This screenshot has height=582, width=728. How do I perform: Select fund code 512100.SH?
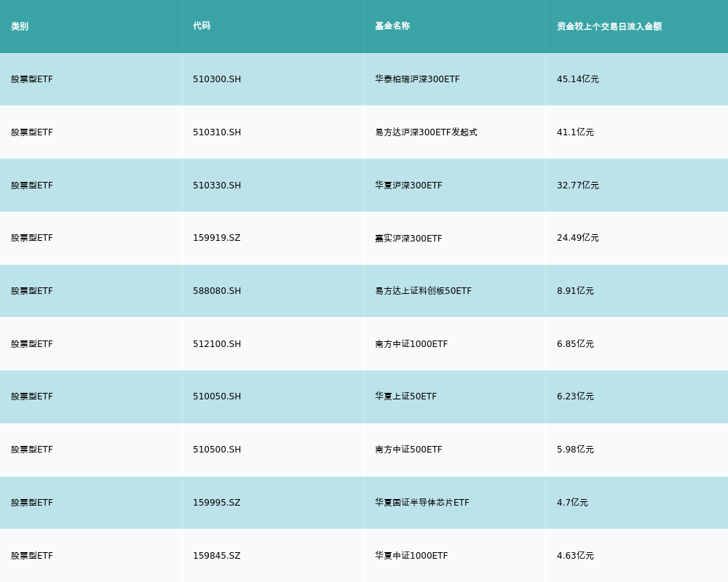217,344
